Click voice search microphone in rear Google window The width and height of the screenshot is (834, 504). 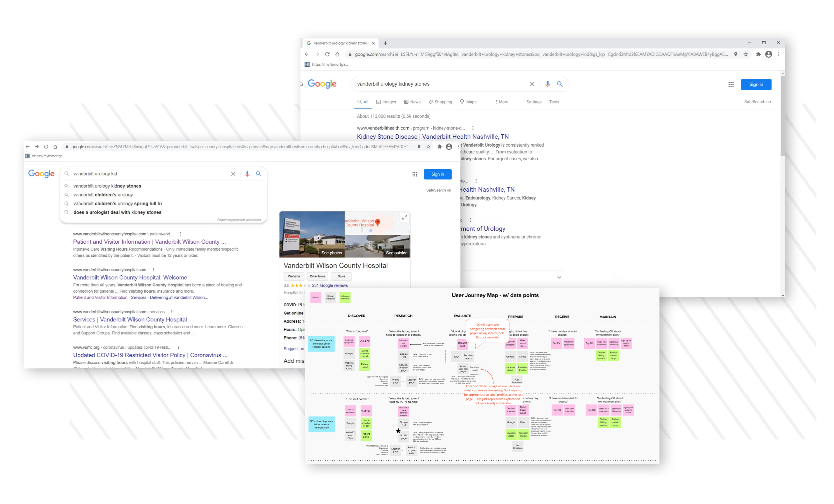coord(547,84)
